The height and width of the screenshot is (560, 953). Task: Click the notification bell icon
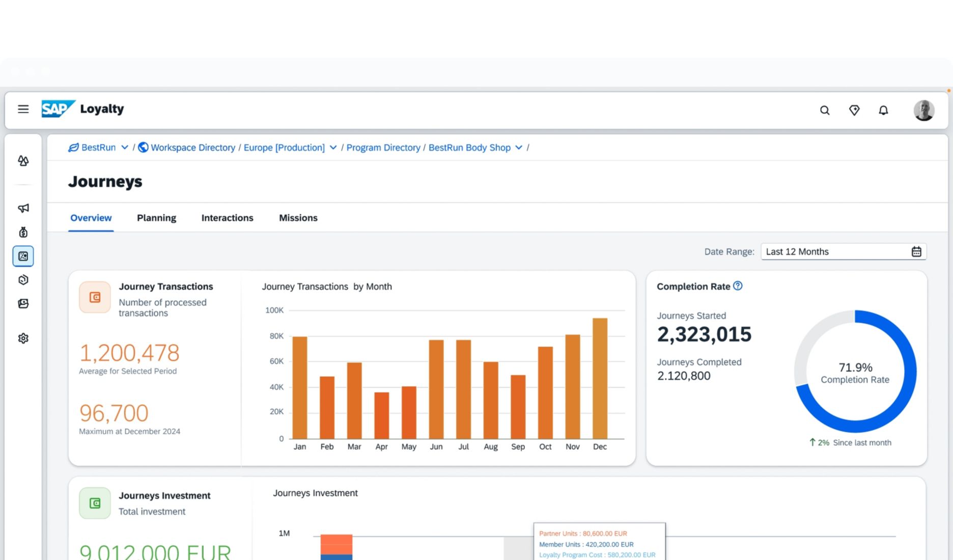(x=884, y=110)
